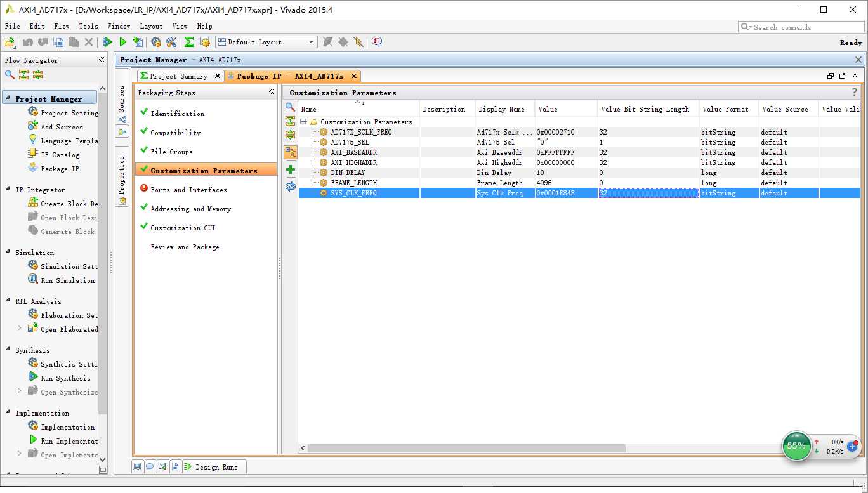Image resolution: width=868 pixels, height=493 pixels.
Task: Collapse all Flow Navigator sections icon
Action: pyautogui.click(x=23, y=74)
